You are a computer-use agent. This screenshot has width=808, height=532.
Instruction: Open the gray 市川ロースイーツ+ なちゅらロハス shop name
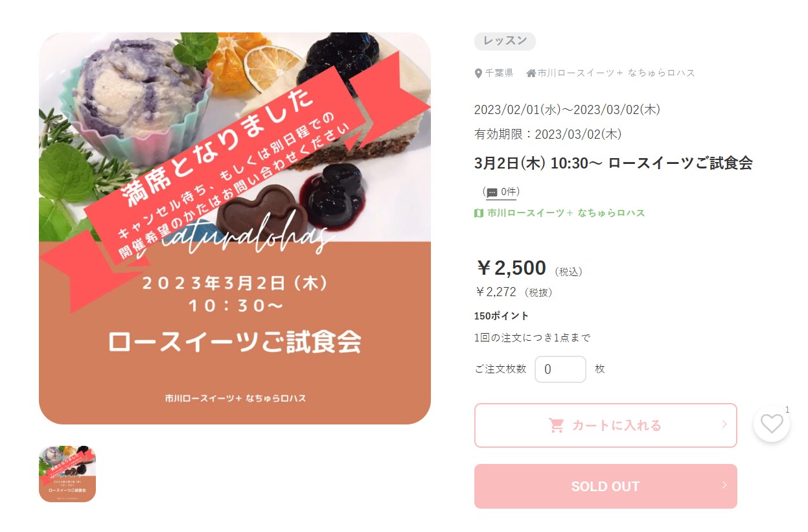tap(616, 73)
